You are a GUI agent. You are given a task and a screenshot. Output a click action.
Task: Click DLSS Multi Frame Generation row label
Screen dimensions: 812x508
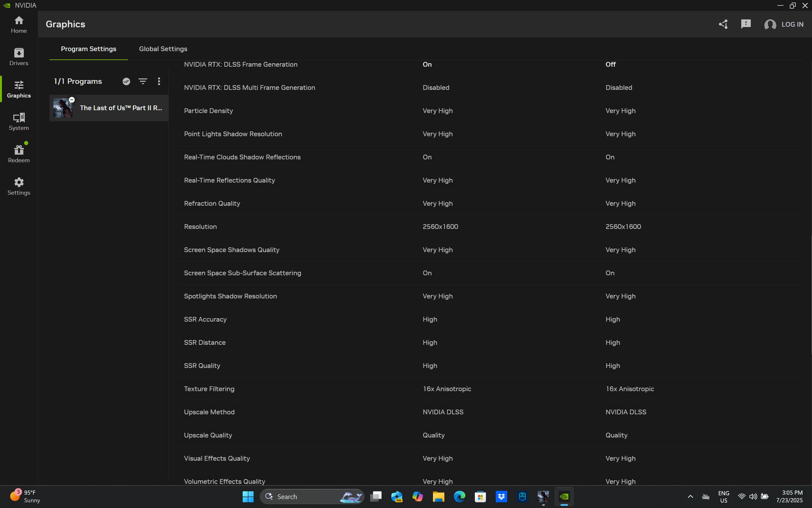[249, 88]
